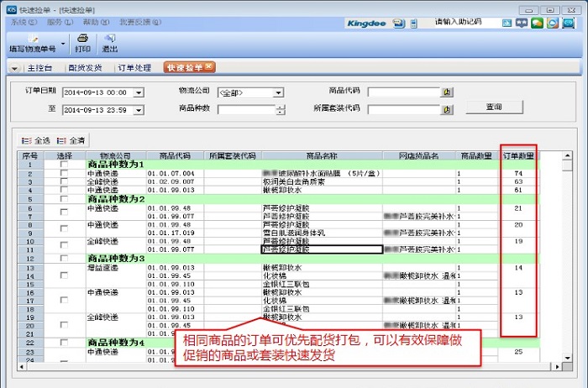Viewport: 588px width, 388px height.
Task: Click the 订单数量 column header
Action: 518,155
